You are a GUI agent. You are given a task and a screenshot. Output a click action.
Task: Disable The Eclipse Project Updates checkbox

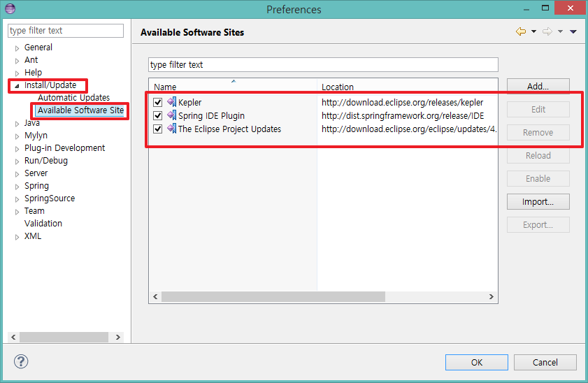(158, 129)
